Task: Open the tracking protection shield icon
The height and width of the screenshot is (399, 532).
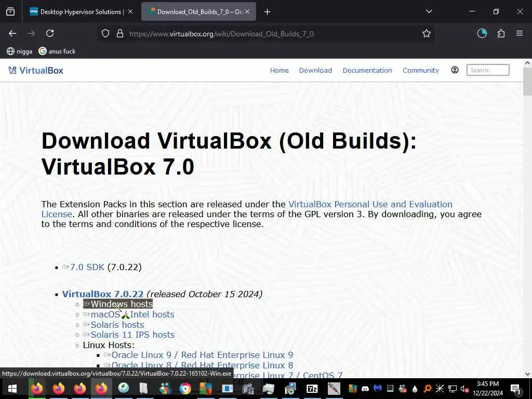Action: (105, 34)
